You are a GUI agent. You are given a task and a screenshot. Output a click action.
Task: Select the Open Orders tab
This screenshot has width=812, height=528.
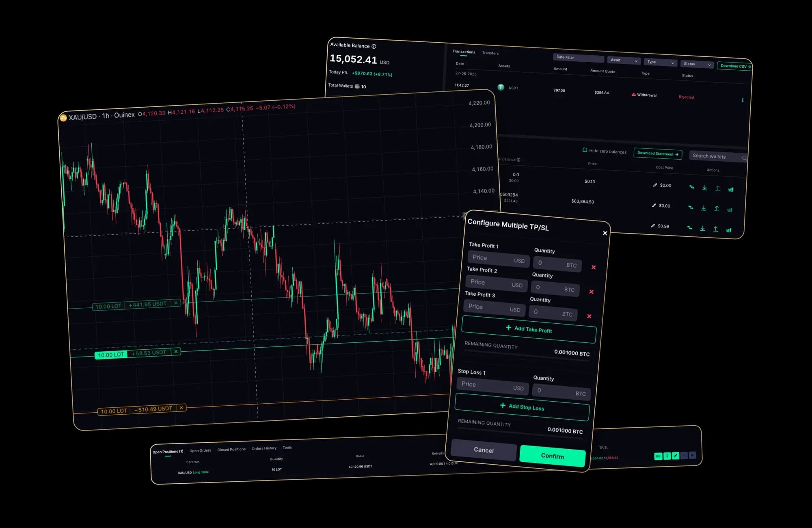pyautogui.click(x=200, y=450)
